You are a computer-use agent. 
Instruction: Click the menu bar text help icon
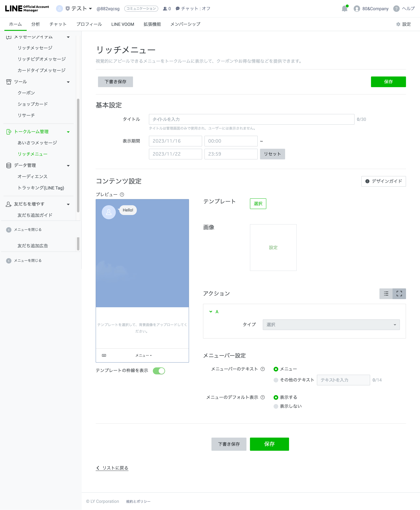pos(262,369)
